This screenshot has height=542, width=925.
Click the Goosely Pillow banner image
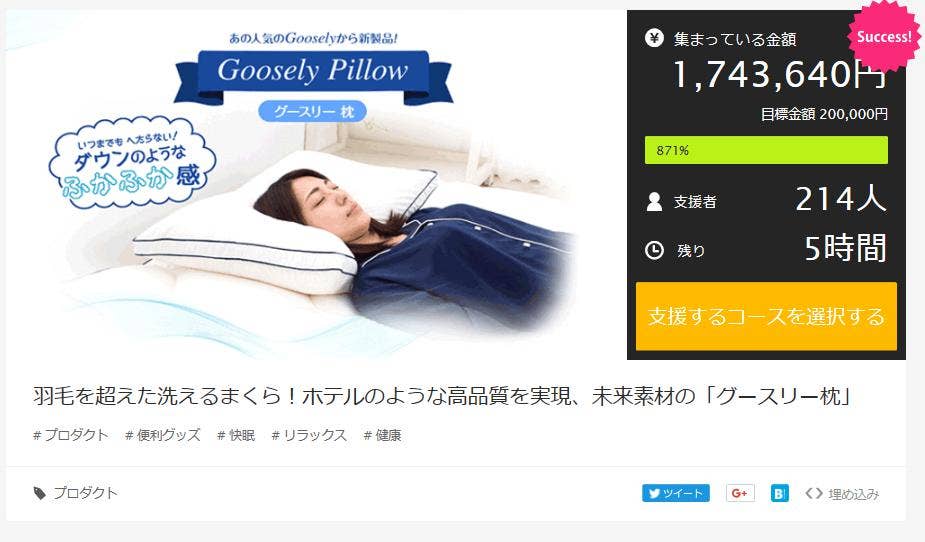click(x=313, y=184)
